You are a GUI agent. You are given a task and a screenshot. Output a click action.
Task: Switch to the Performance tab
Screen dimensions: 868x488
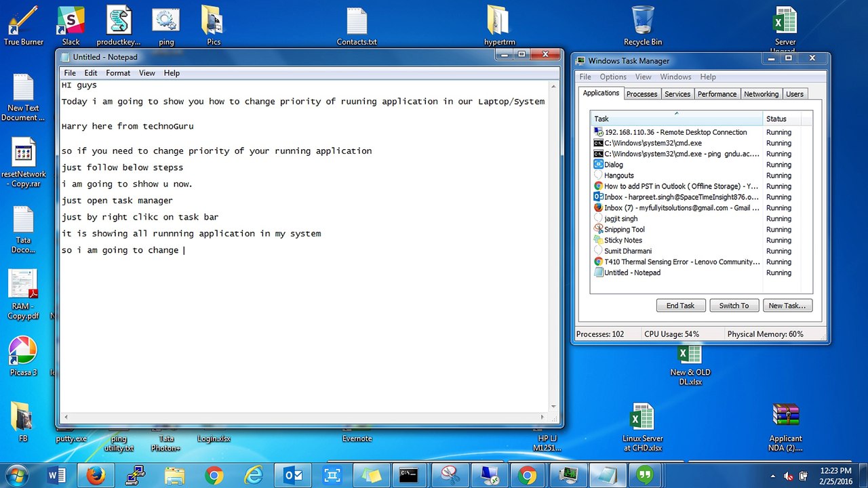(x=717, y=94)
